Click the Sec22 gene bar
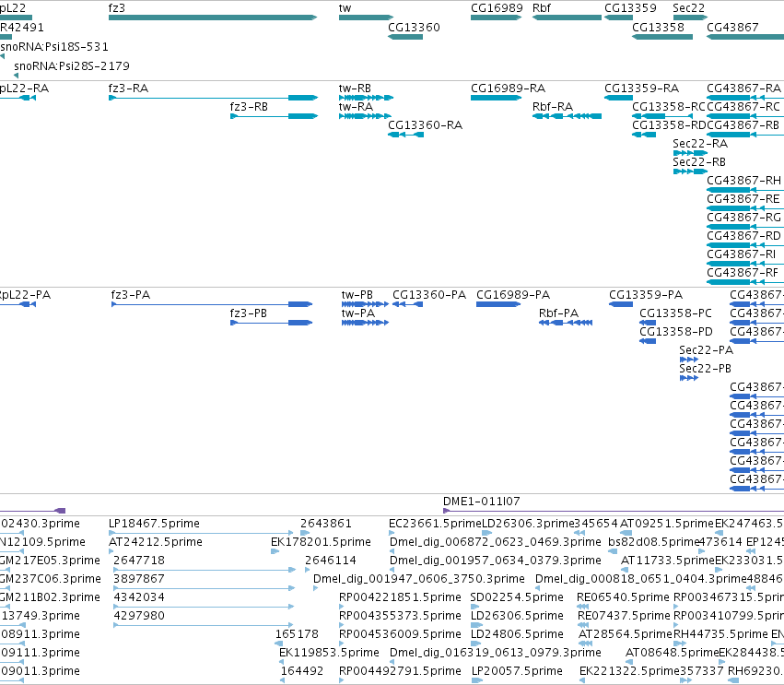The height and width of the screenshot is (685, 784). (x=690, y=18)
